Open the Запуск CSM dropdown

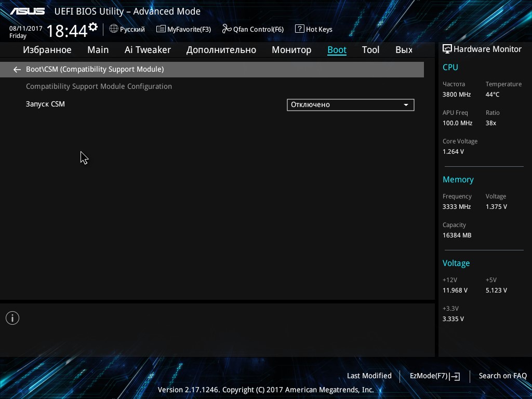[x=351, y=105]
